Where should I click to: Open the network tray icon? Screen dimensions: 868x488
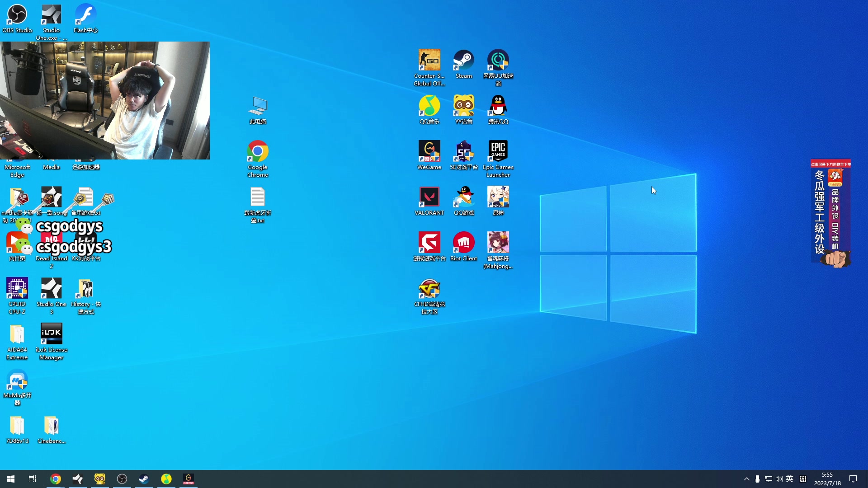[x=769, y=479]
